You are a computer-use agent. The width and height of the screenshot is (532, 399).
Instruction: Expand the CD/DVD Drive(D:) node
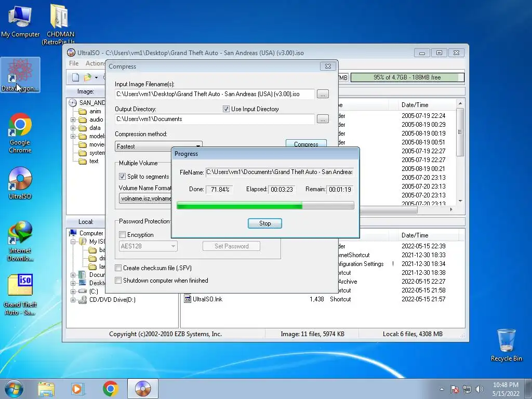pos(73,300)
